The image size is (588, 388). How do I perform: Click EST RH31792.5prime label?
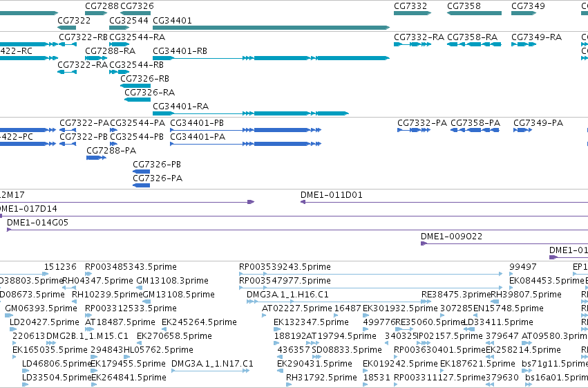pos(321,377)
